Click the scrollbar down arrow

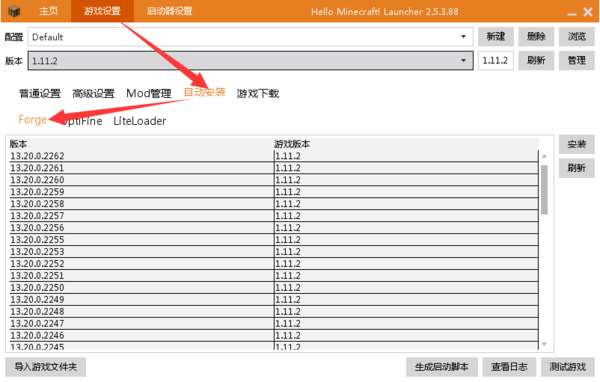(x=544, y=344)
